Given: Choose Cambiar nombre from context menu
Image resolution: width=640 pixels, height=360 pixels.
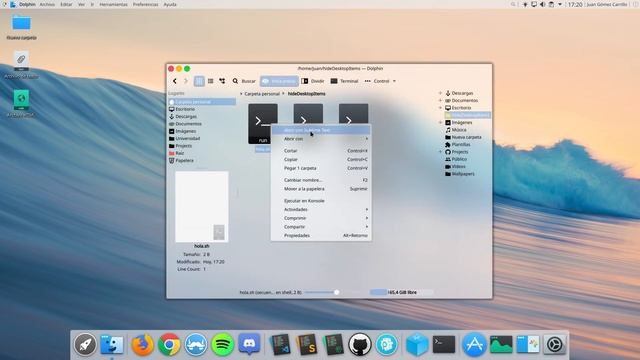Looking at the screenshot, I should click(321, 180).
